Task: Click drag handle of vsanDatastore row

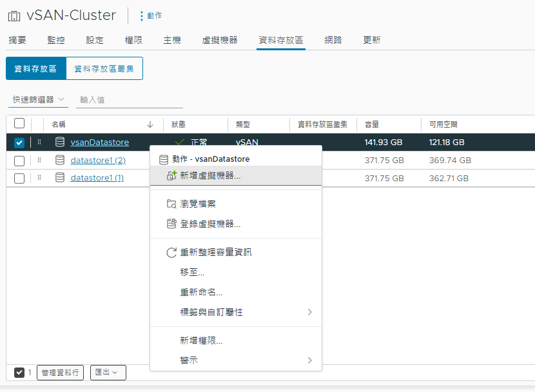Action: click(39, 142)
